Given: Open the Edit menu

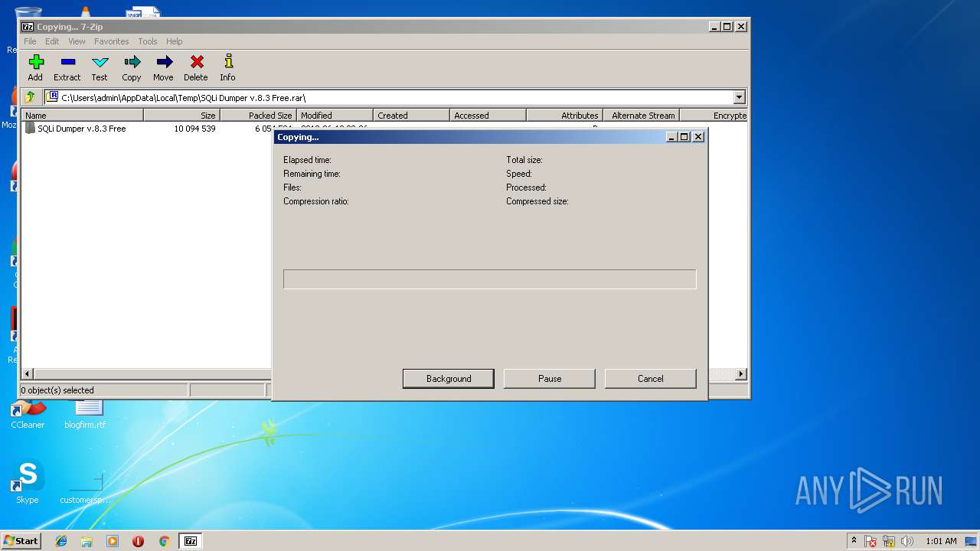Looking at the screenshot, I should (x=52, y=41).
